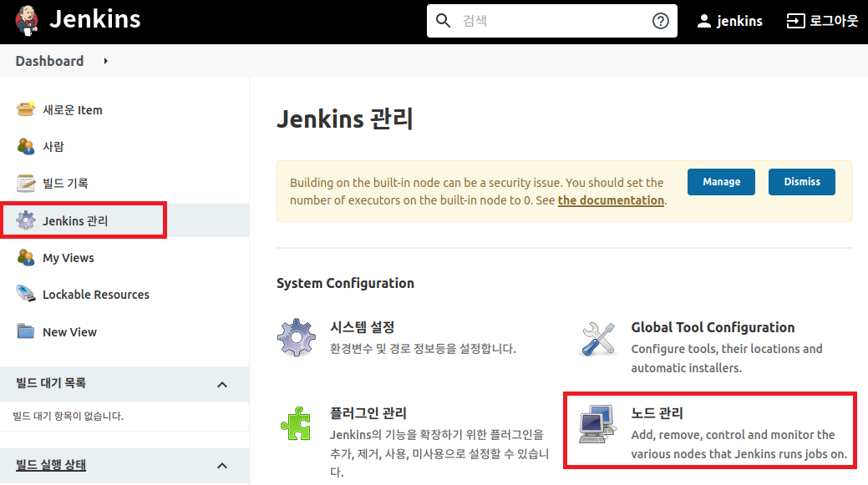Click the Jenkins 관리 gear icon in sidebar
Screen dimensions: 868x485
coord(25,220)
